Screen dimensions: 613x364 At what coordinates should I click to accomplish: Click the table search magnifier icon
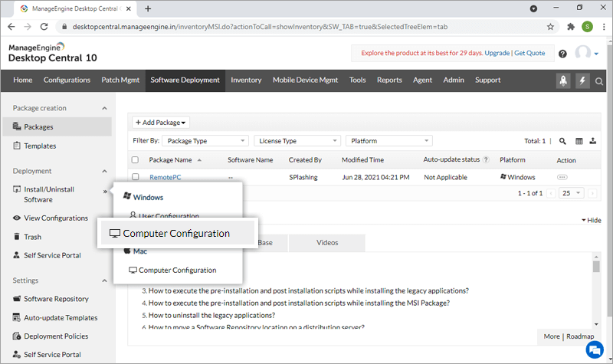point(562,141)
